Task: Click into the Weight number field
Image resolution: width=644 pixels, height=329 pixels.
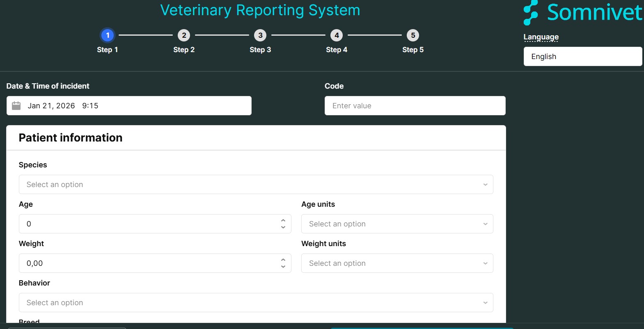Action: [x=155, y=263]
